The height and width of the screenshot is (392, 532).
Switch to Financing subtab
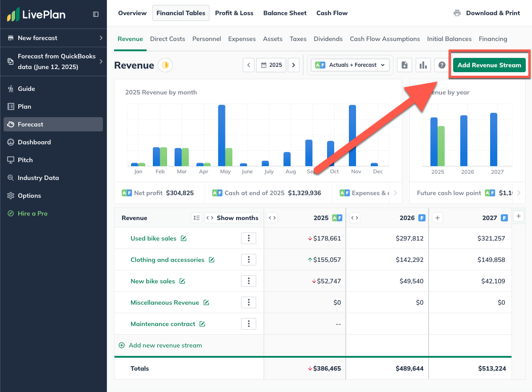coord(493,39)
